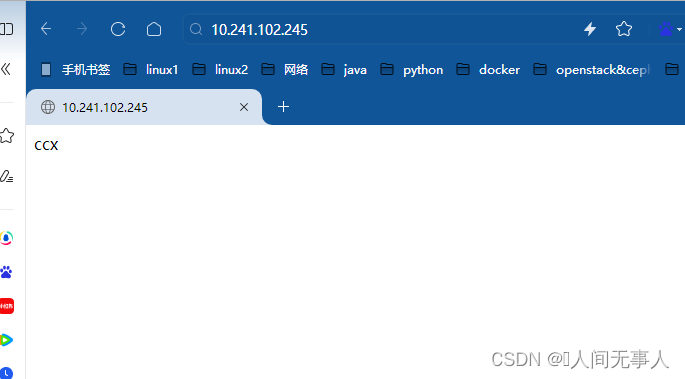Viewport: 685px width, 379px height.
Task: Open the browser home page
Action: (x=154, y=29)
